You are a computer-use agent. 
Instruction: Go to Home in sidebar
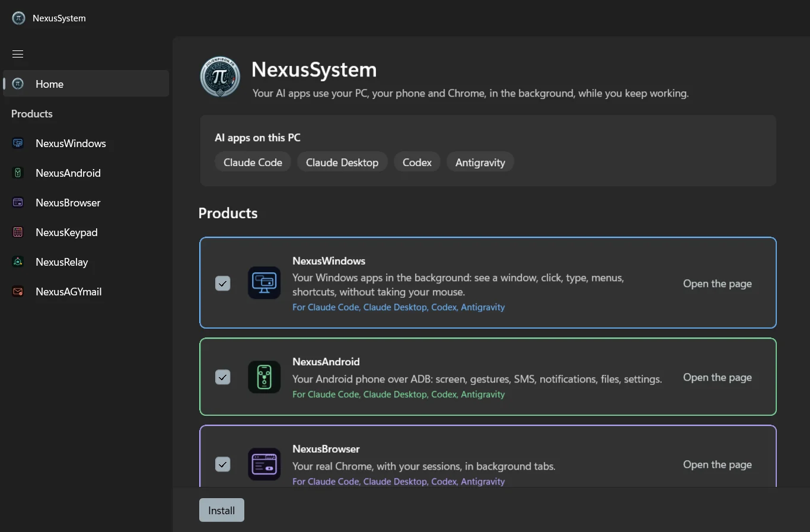86,84
